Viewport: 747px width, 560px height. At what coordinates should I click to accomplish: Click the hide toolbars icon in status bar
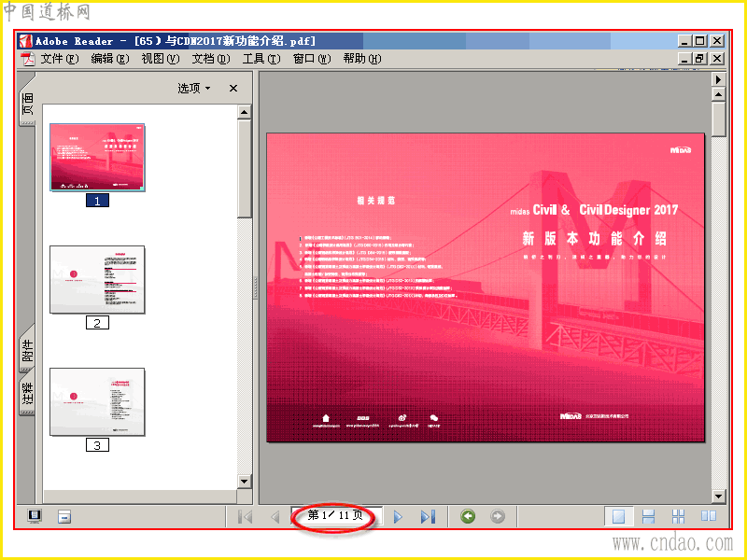click(64, 517)
